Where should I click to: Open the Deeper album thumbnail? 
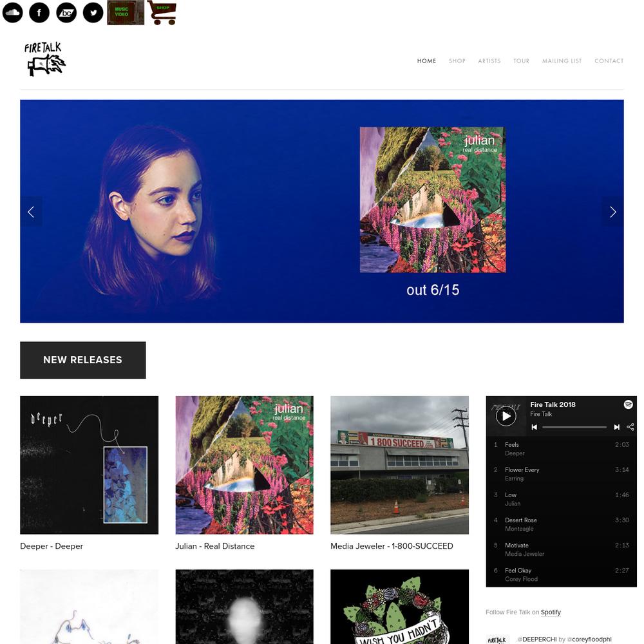tap(89, 465)
